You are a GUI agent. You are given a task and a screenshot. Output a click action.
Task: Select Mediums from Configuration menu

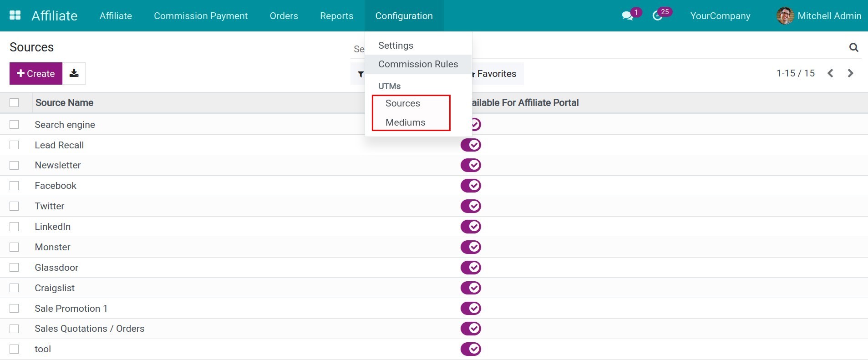tap(405, 122)
